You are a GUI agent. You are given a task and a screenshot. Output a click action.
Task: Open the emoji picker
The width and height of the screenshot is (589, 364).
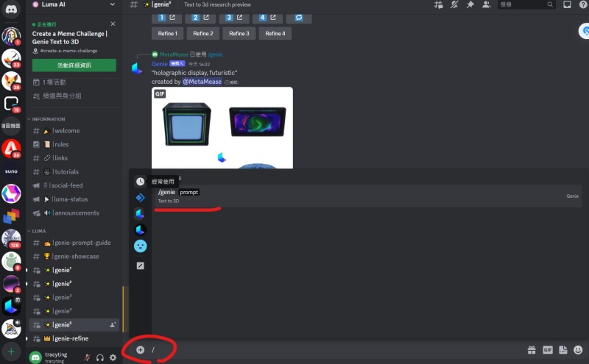point(578,350)
